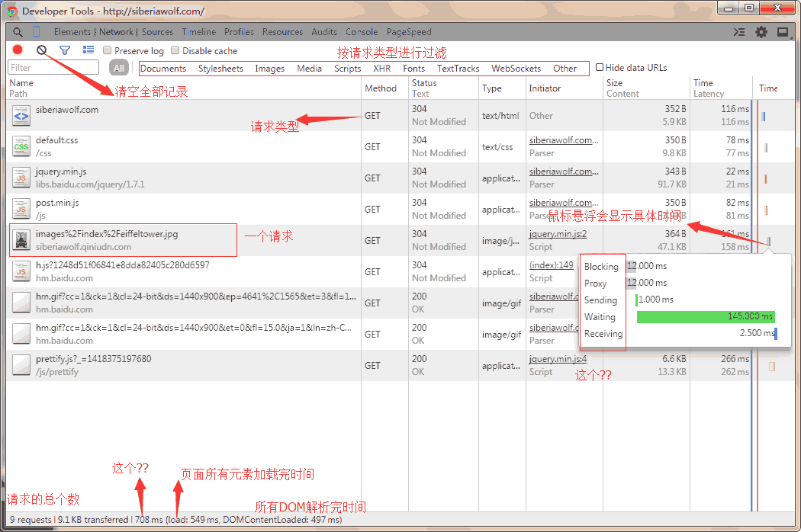801x532 pixels.
Task: Click the eiffeltower.jpg image thumbnail icon
Action: [x=21, y=240]
